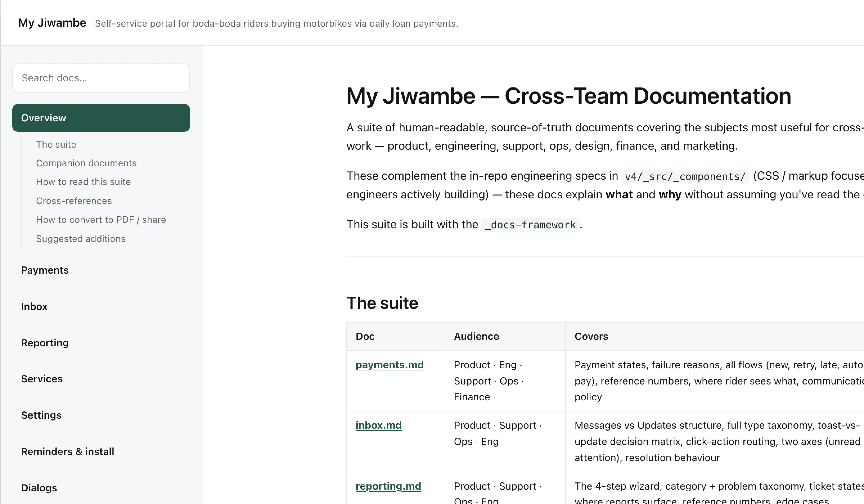
Task: Open 'How to convert to PDF / share'
Action: coord(101,219)
